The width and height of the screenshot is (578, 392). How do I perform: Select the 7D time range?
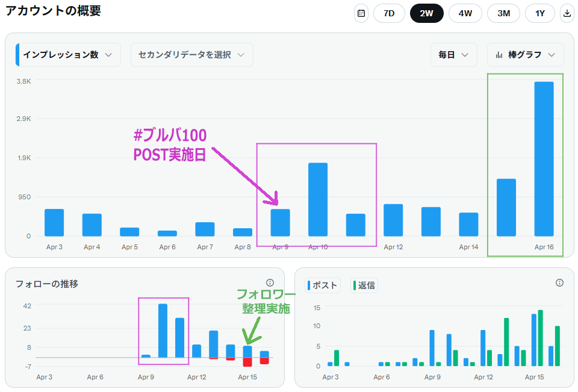click(x=389, y=13)
